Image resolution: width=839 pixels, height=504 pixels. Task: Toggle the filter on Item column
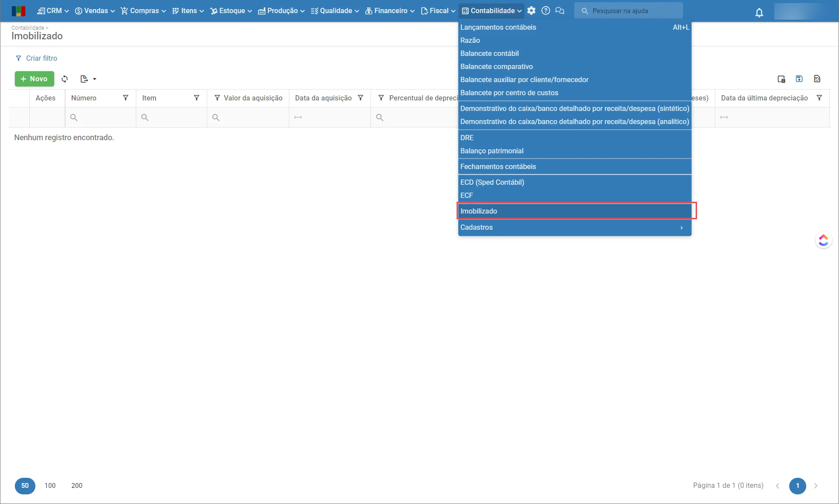[x=197, y=98]
